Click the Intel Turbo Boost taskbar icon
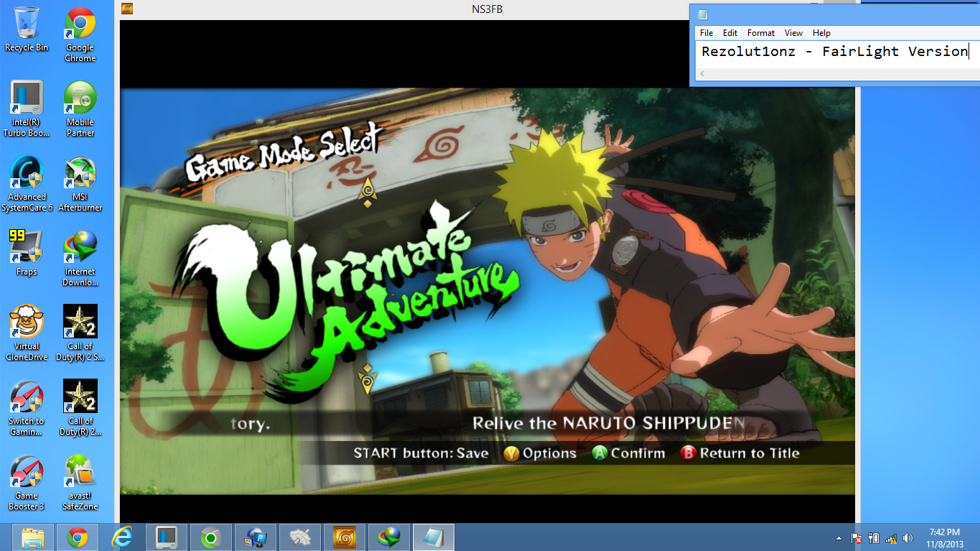Screen dimensions: 980x551 point(167,537)
